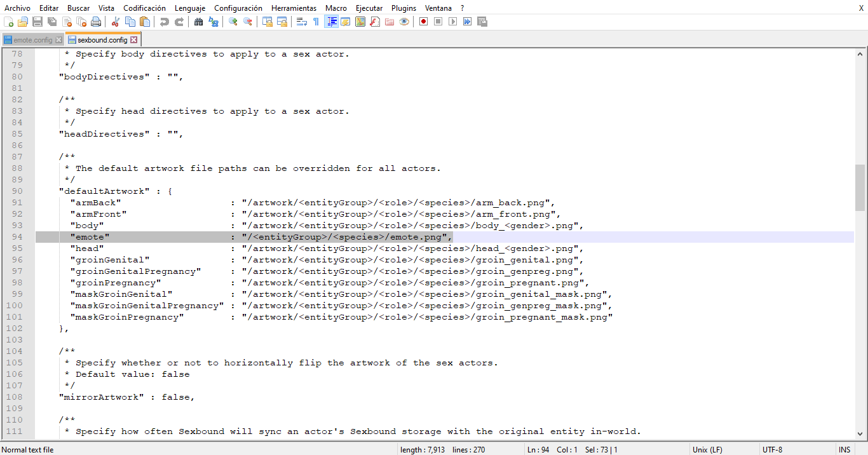Open the Configuración menu
Viewport: 868px width, 455px height.
tap(238, 8)
